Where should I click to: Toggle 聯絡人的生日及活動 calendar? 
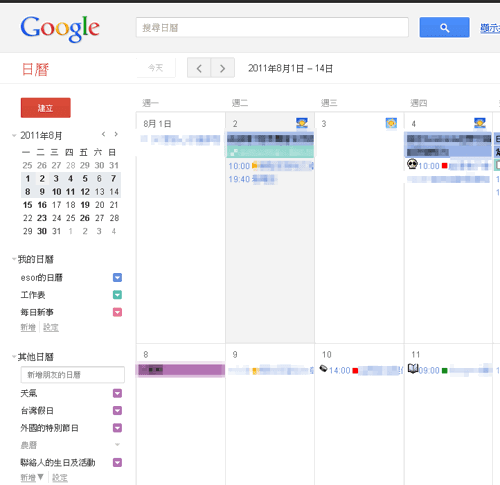tap(58, 462)
